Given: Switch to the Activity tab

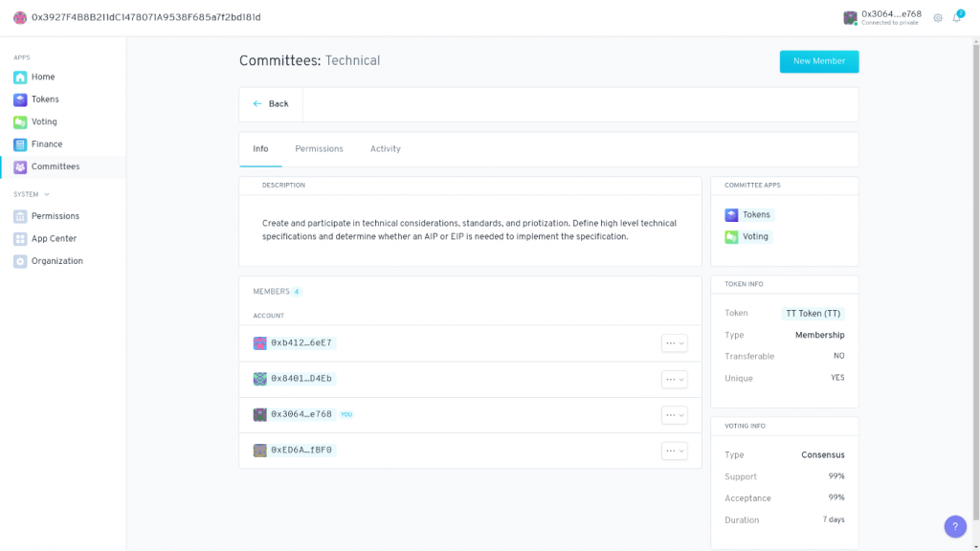Looking at the screenshot, I should click(x=385, y=148).
